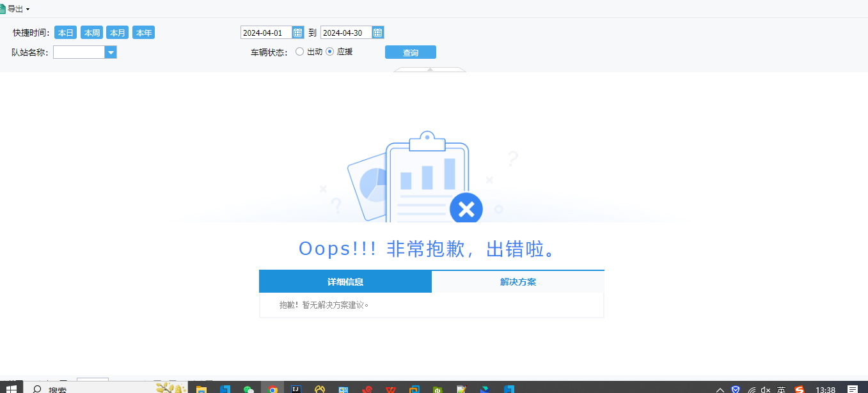Click the start date field showing 2024-04-01

tap(265, 33)
